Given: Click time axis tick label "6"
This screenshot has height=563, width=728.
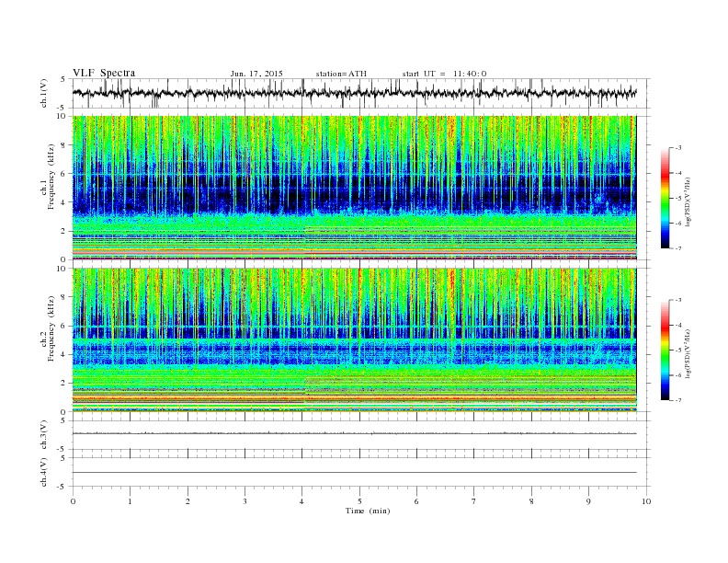Looking at the screenshot, I should click(416, 501).
